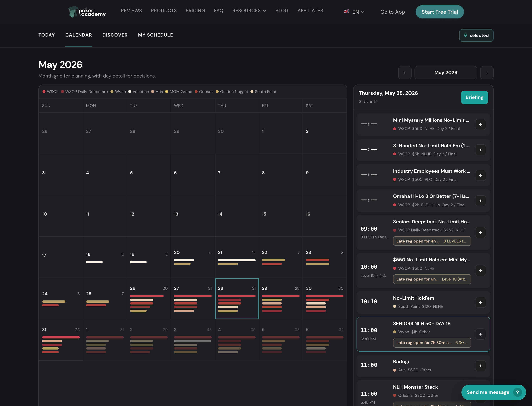
Task: Select May 28 in calendar grid
Action: pos(237,298)
